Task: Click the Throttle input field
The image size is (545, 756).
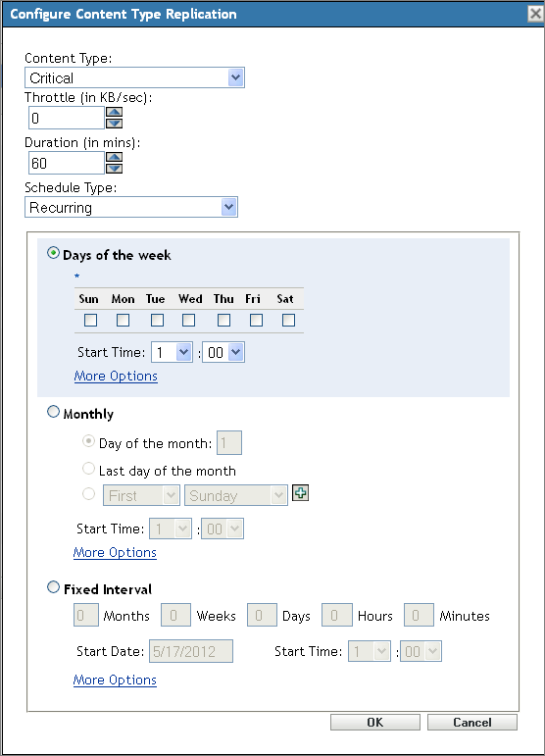Action: 67,118
